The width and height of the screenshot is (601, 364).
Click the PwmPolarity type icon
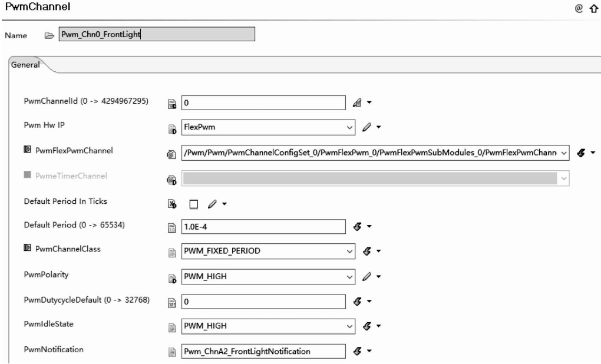tap(172, 279)
